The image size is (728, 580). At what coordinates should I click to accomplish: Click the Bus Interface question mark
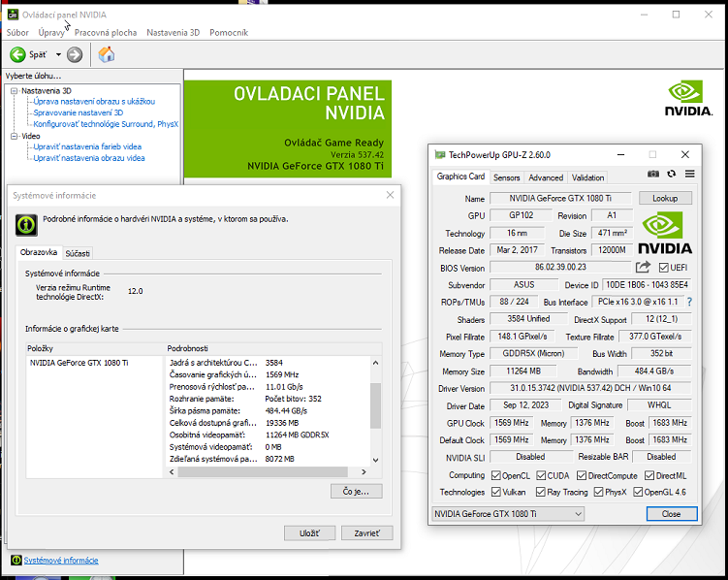coord(689,302)
